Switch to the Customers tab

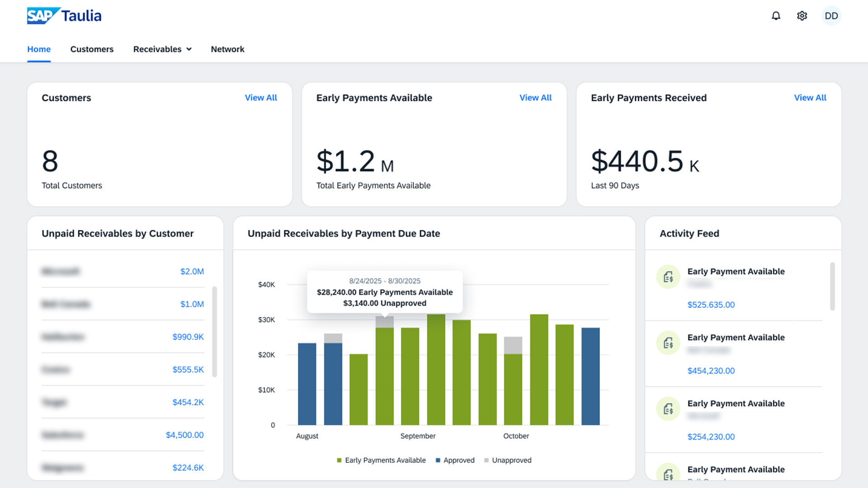click(x=92, y=49)
